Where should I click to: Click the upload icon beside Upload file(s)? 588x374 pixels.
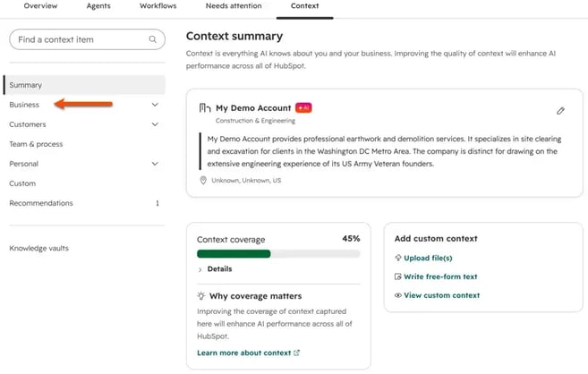click(398, 258)
